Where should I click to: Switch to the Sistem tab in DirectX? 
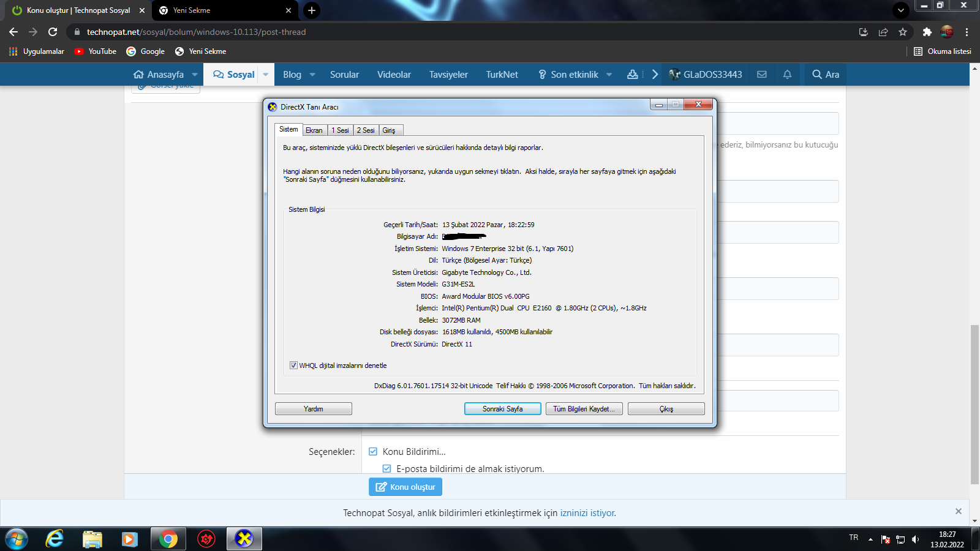pyautogui.click(x=288, y=129)
